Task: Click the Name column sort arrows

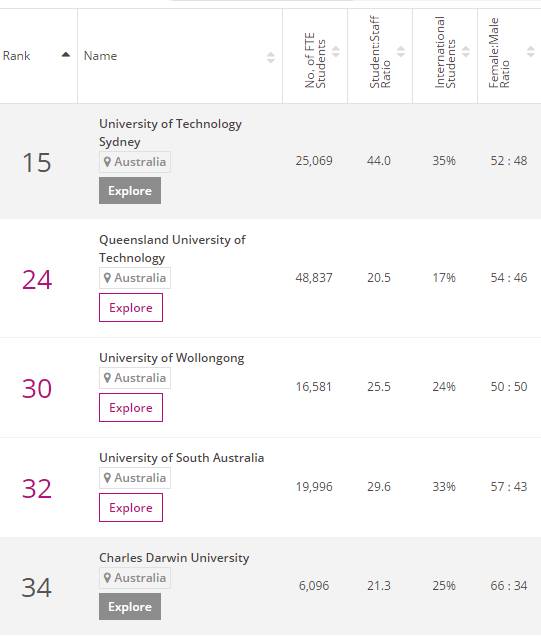Action: 270,57
